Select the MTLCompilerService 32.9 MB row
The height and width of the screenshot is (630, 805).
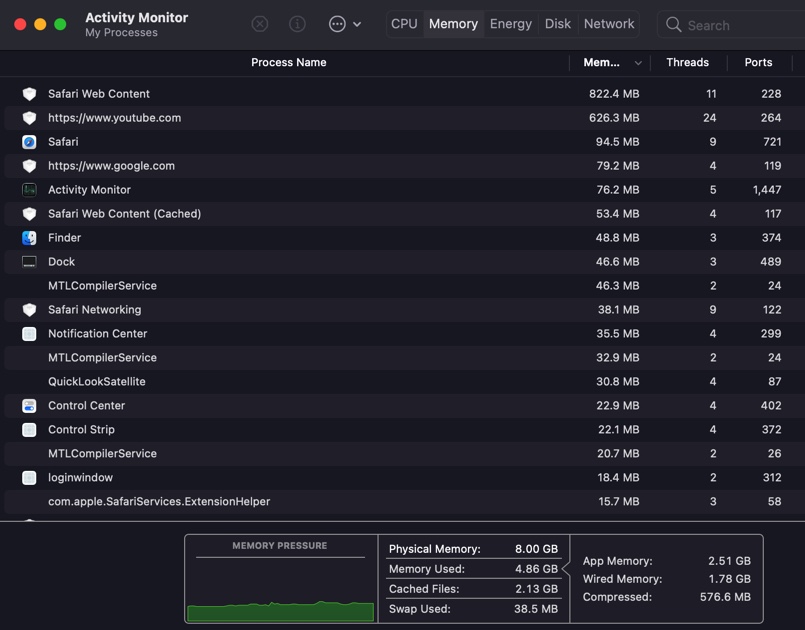click(x=402, y=358)
